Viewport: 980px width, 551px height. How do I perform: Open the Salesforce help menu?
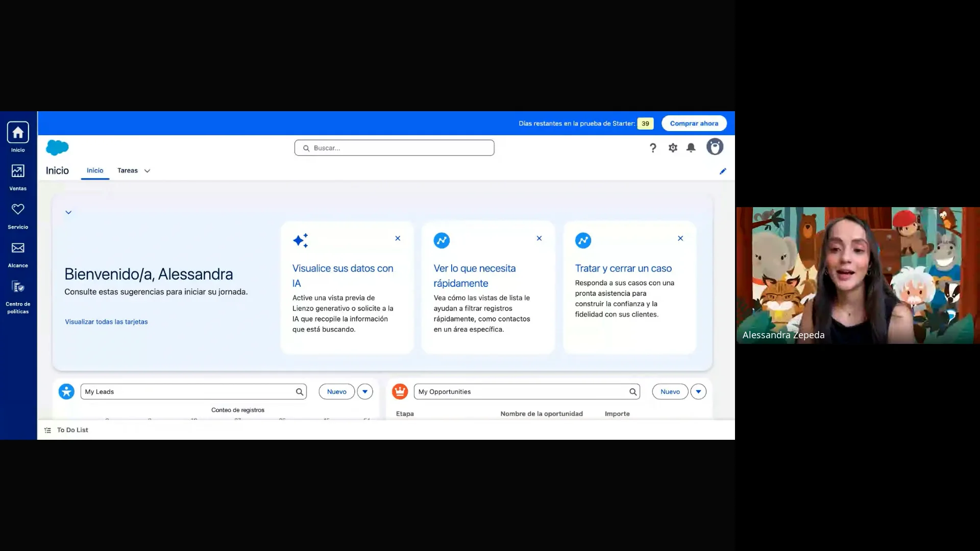coord(653,147)
